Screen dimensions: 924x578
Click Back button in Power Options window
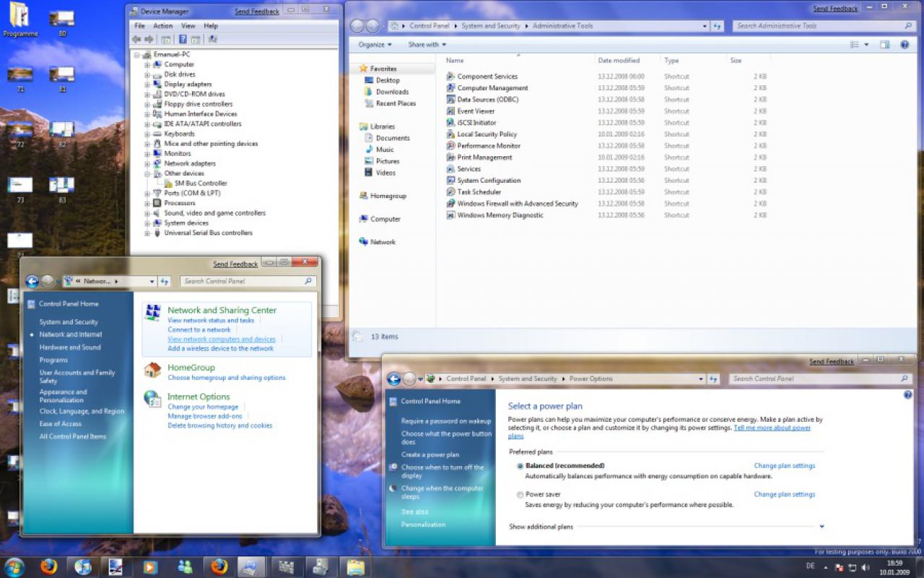point(394,379)
